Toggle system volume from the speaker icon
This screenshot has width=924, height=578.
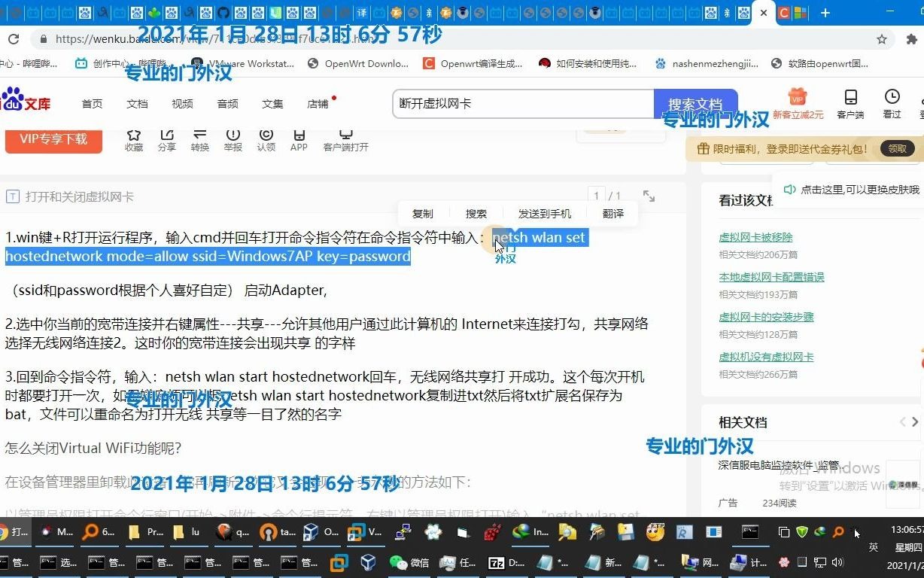click(837, 563)
